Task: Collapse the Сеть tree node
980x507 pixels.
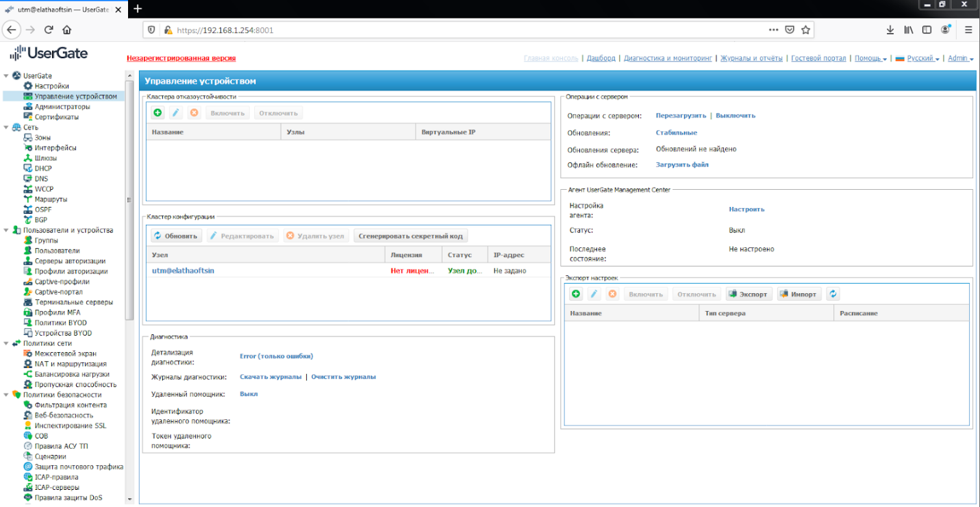Action: [x=7, y=127]
